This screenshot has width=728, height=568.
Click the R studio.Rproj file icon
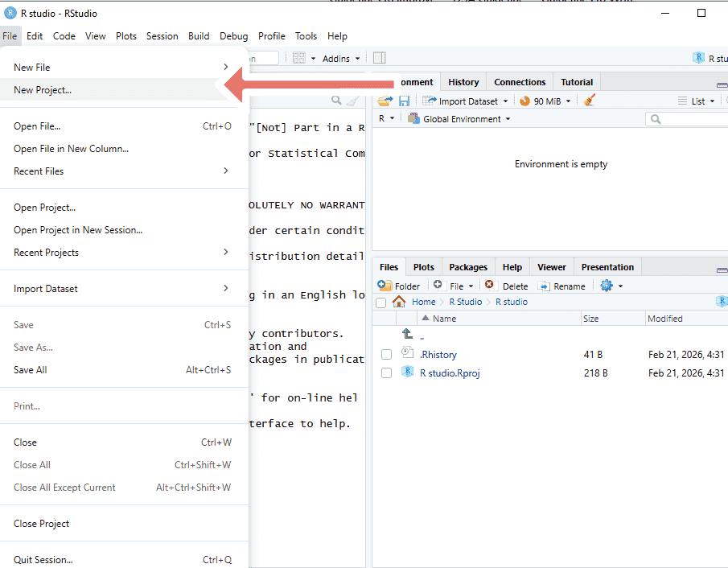407,372
